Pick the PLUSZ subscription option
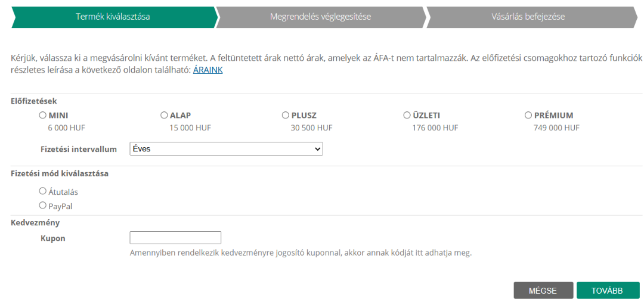 [x=286, y=116]
